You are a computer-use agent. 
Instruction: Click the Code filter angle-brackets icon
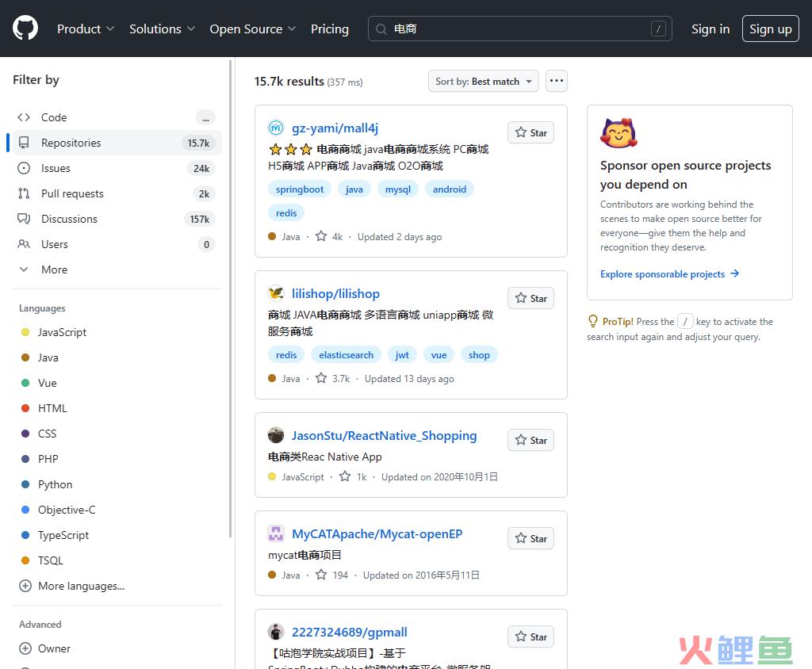24,117
